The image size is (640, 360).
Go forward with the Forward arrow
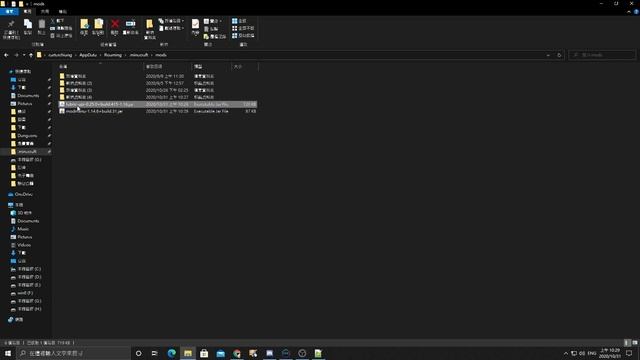click(16, 55)
